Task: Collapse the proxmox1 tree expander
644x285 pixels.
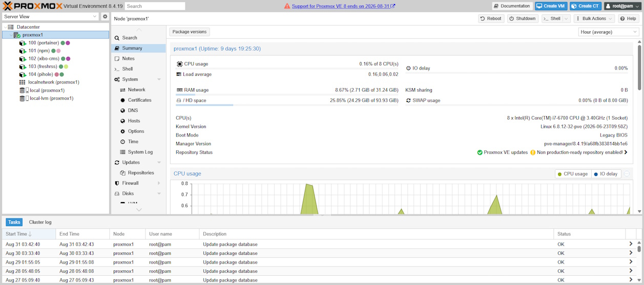Action: (x=10, y=35)
